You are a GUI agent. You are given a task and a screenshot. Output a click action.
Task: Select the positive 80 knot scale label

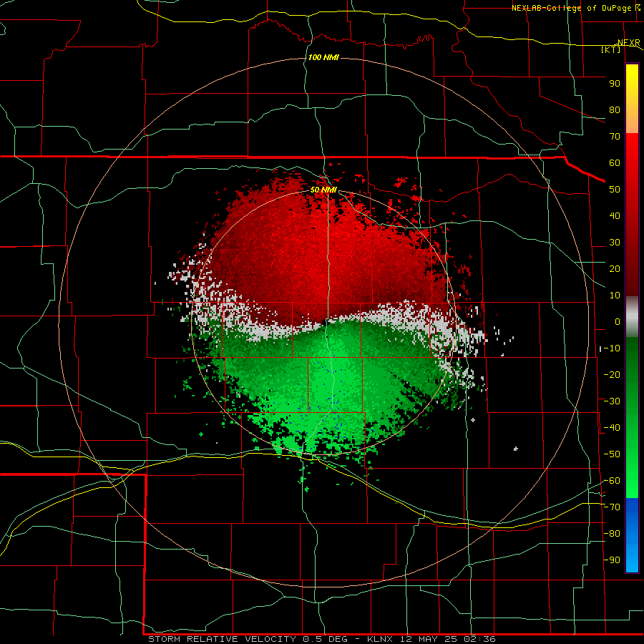(615, 109)
